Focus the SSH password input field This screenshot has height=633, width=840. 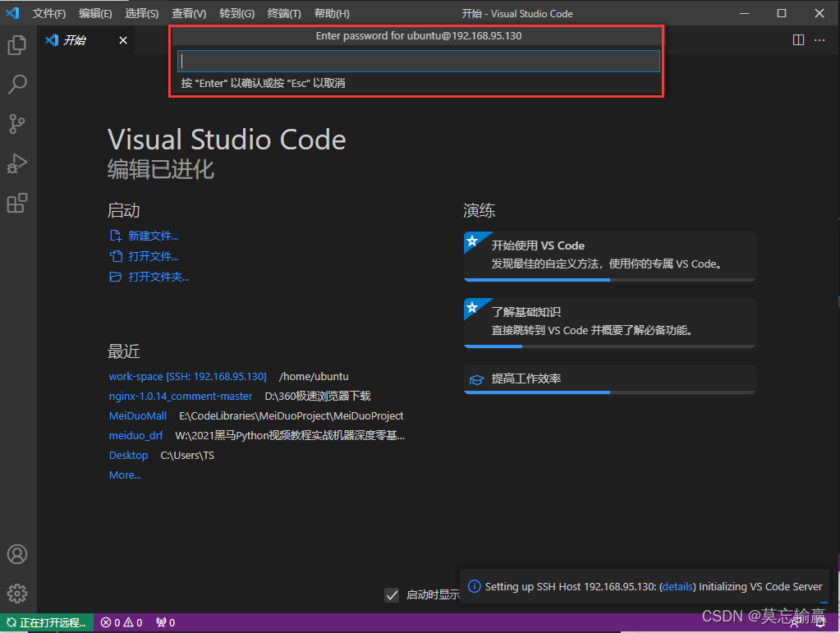[x=419, y=61]
